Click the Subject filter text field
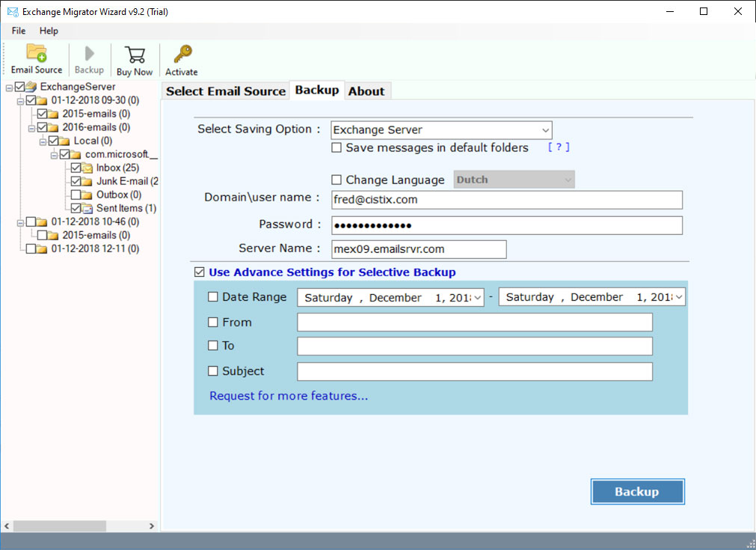 pyautogui.click(x=474, y=371)
